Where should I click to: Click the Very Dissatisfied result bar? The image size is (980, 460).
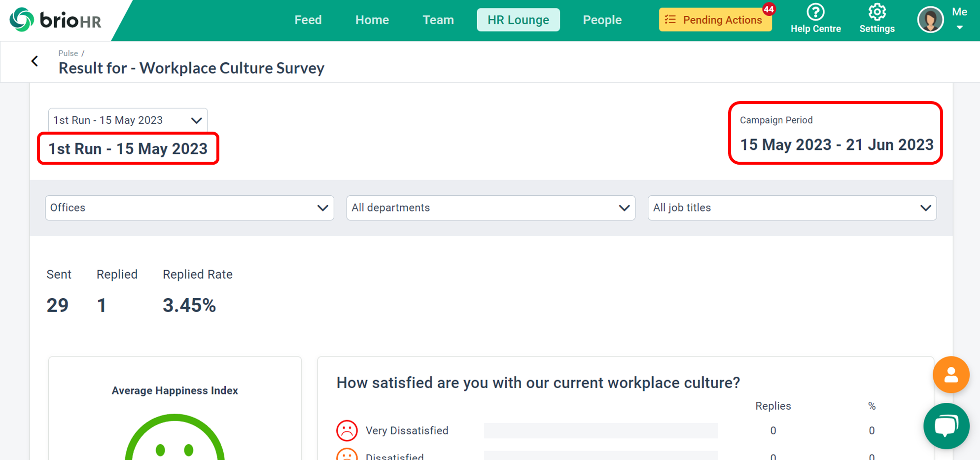point(601,430)
